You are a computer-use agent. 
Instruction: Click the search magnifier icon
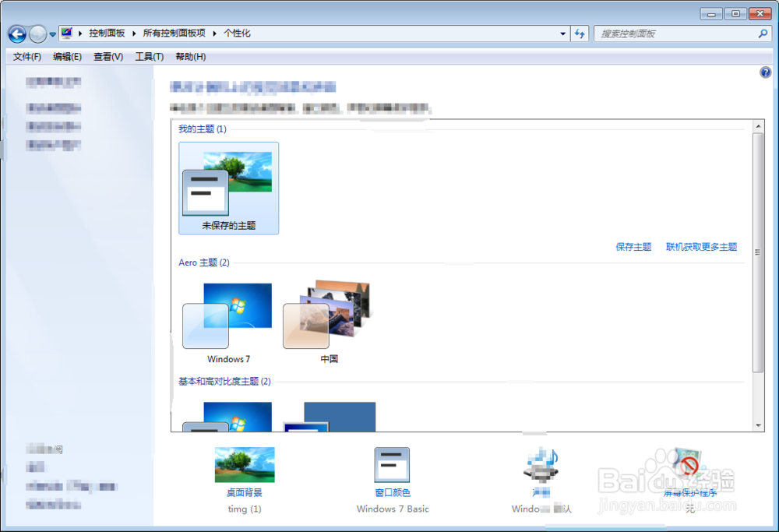763,33
